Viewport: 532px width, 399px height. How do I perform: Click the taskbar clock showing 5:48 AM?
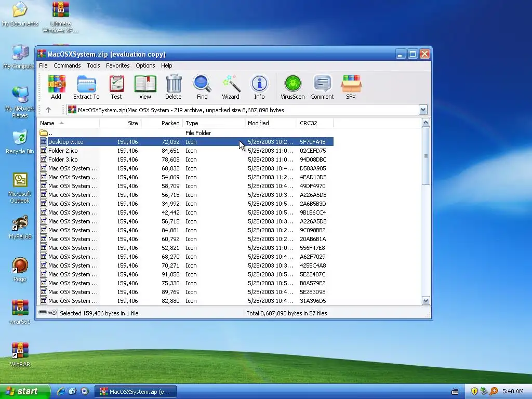513,392
